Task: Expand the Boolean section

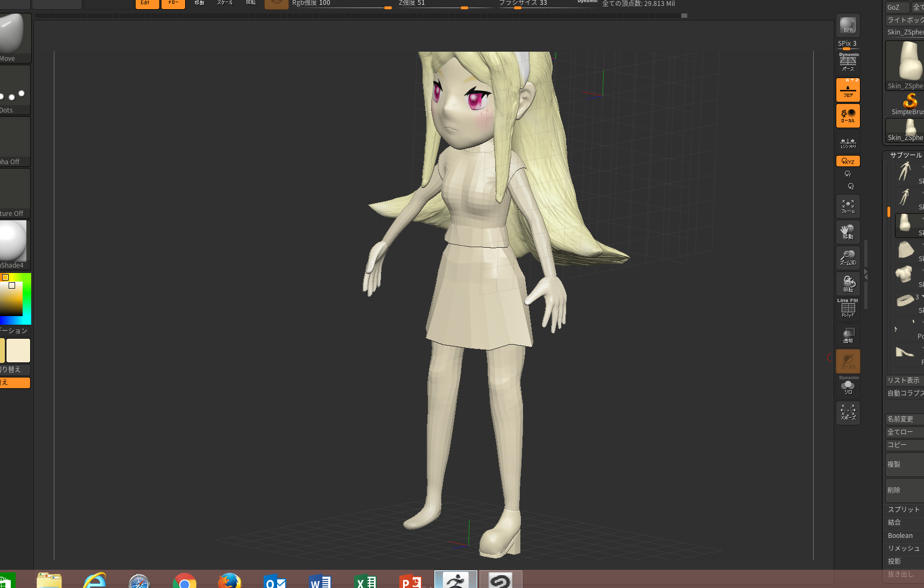Action: (x=905, y=535)
